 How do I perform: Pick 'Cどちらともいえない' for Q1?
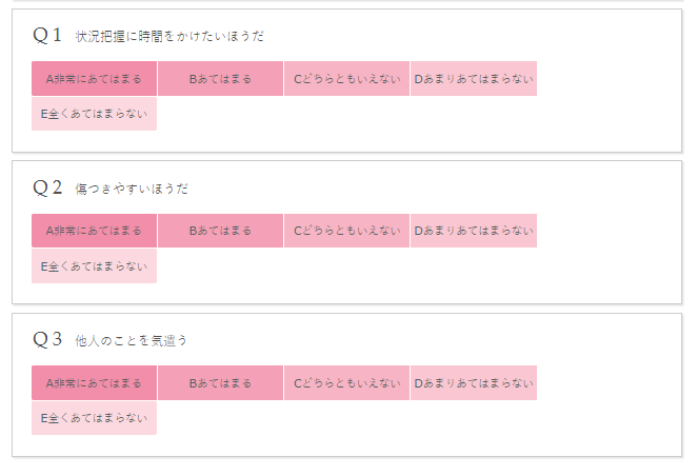(x=346, y=79)
